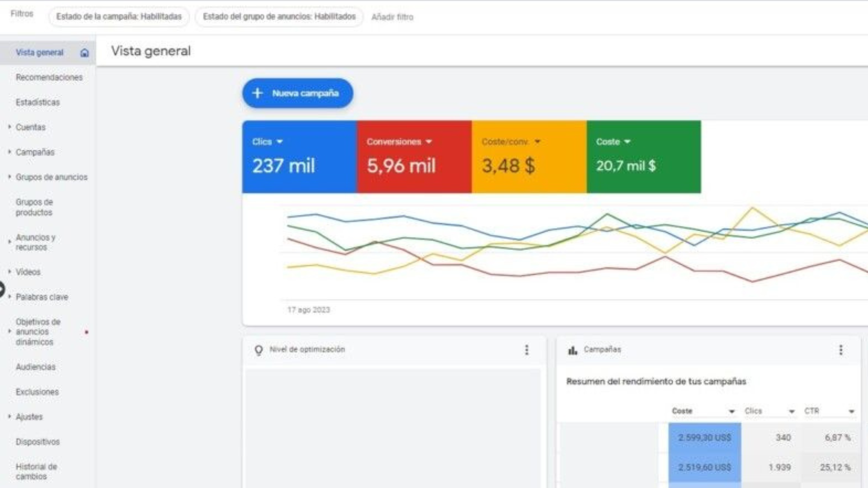Viewport: 868px width, 488px height.
Task: Open three-dot menu of Nivel de optimización card
Action: click(527, 350)
